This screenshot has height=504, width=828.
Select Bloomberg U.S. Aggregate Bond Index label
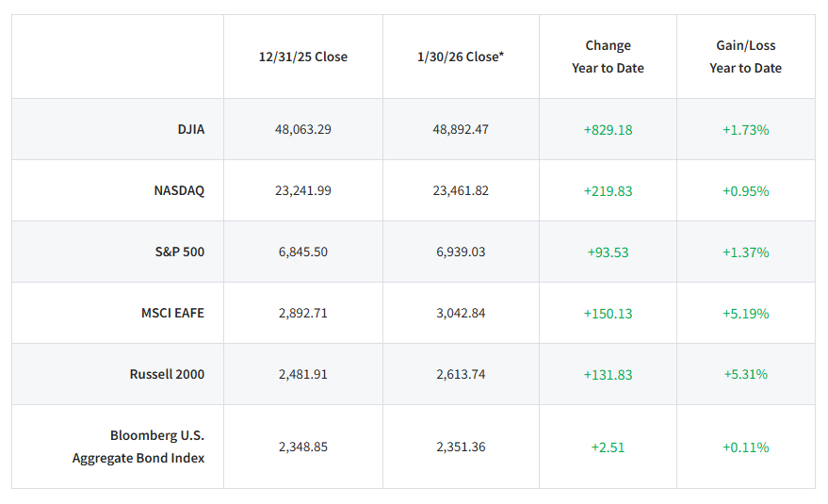coord(138,447)
